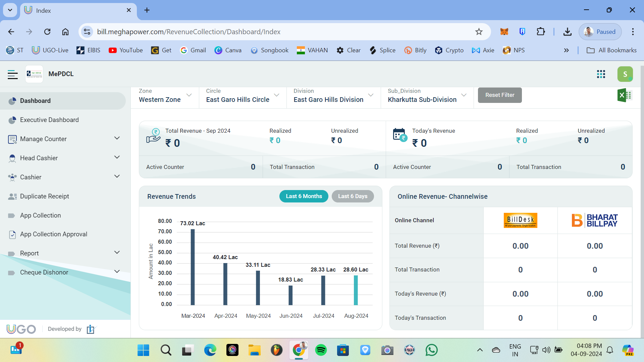The width and height of the screenshot is (644, 362).
Task: Open the YouTube bookmark
Action: pyautogui.click(x=125, y=51)
